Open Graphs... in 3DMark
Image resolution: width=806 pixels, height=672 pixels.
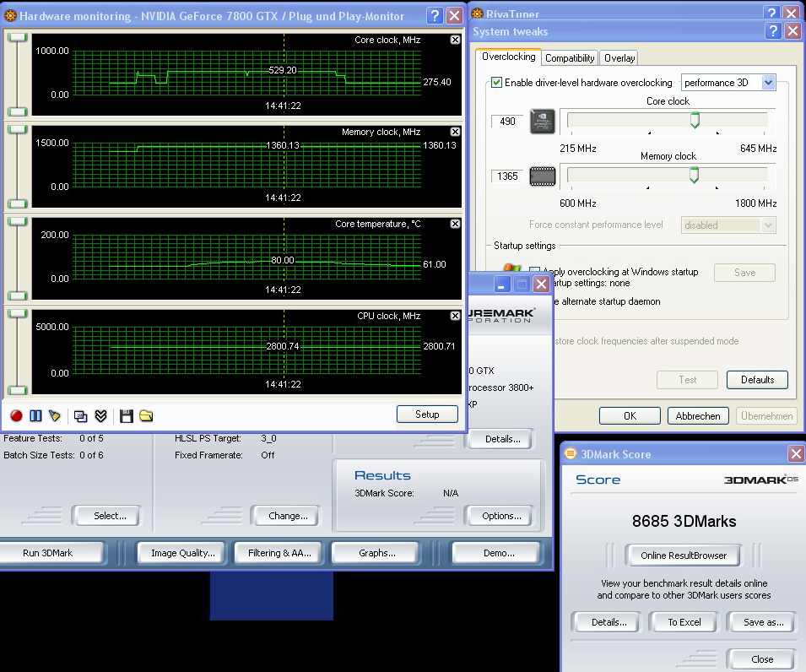(x=376, y=553)
